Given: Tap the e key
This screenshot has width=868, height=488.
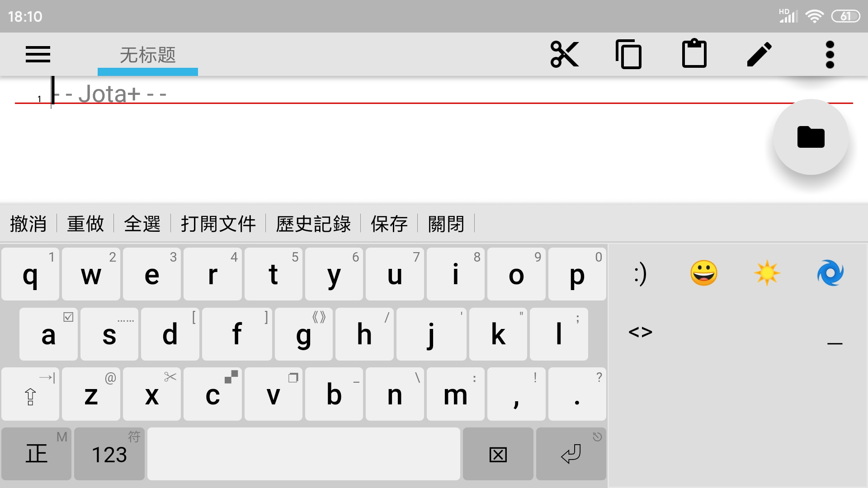Looking at the screenshot, I should 152,274.
